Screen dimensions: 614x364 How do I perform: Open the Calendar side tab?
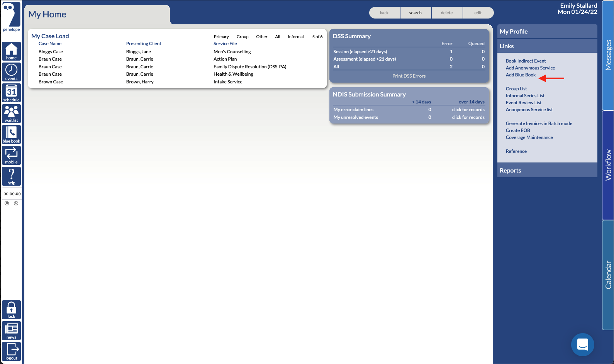(x=608, y=275)
